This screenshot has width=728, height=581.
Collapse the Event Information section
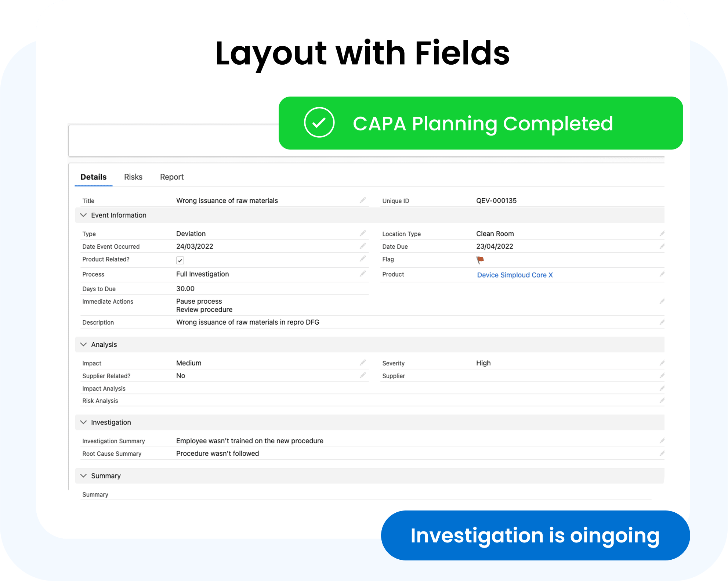[84, 215]
